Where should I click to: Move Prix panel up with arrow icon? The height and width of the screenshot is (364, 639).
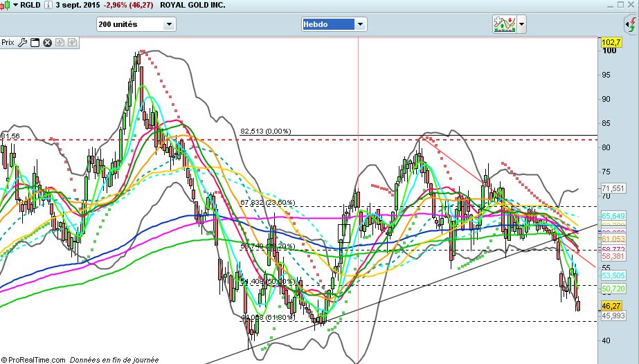[x=72, y=42]
